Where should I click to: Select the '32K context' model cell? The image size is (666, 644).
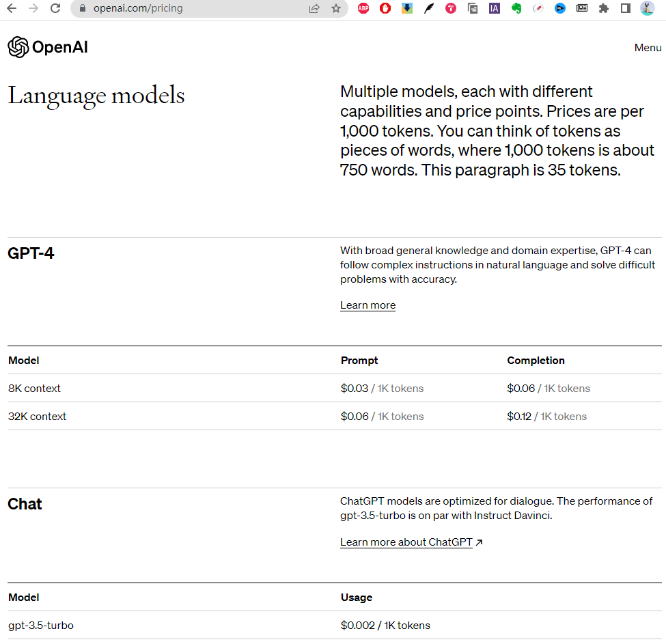click(38, 417)
